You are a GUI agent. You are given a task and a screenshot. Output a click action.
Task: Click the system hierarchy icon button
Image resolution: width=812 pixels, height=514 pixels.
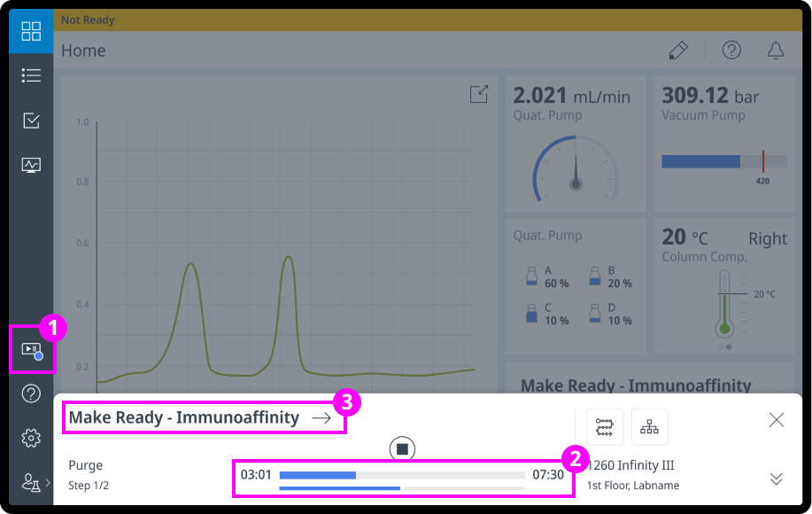649,427
